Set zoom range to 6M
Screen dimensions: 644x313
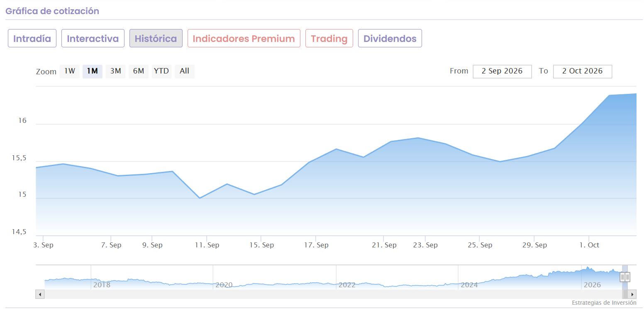139,71
